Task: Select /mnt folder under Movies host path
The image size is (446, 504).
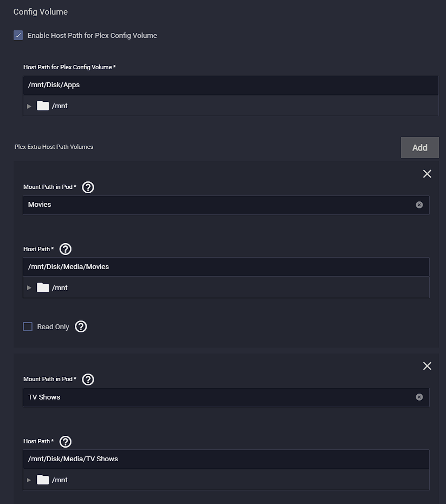Action: [x=52, y=287]
